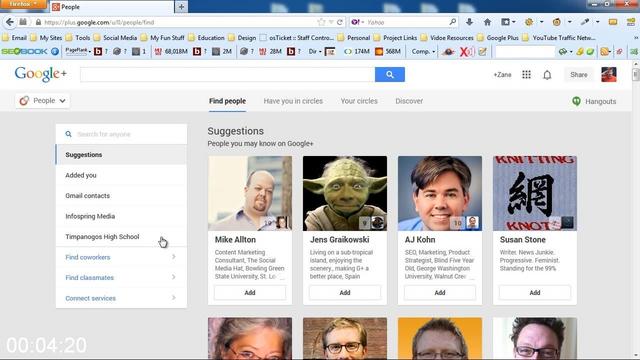
Task: Open the Google apps grid
Action: [x=527, y=75]
